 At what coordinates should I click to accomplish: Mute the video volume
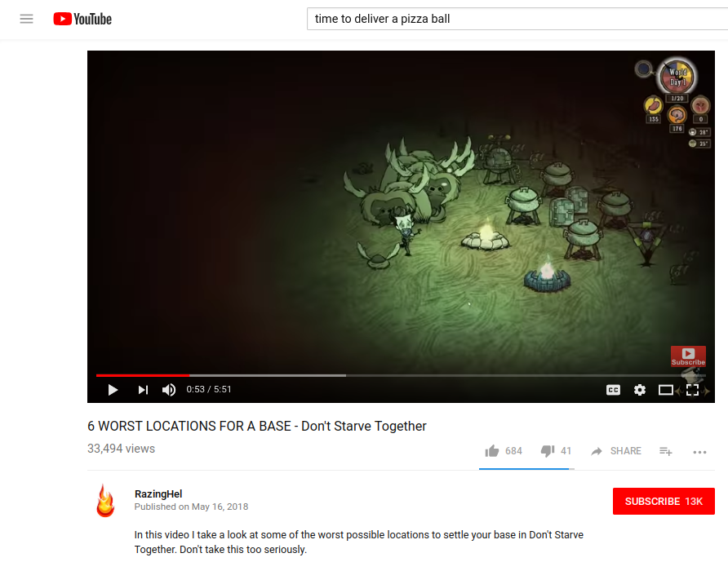(169, 390)
